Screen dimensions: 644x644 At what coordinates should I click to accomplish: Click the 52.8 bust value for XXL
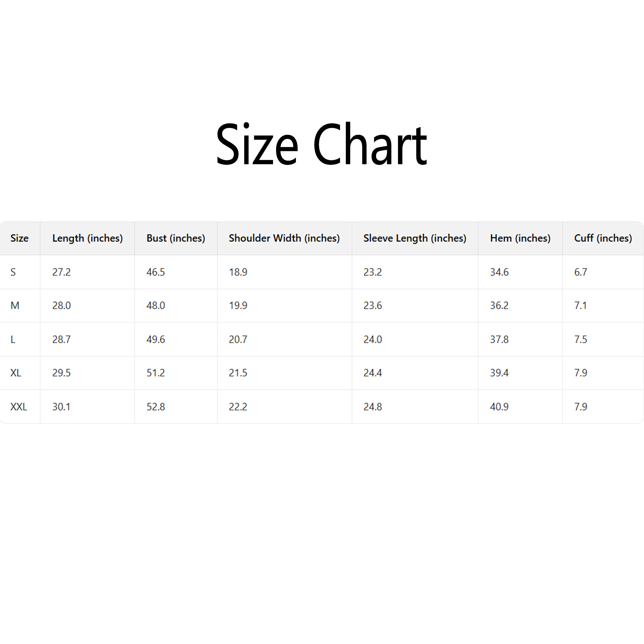pyautogui.click(x=156, y=407)
